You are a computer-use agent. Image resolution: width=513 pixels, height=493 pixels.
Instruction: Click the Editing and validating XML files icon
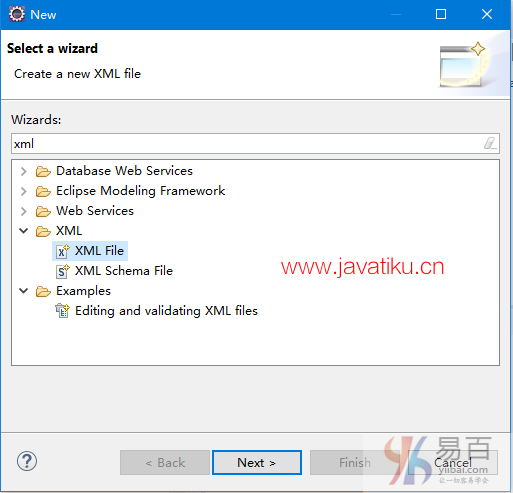62,311
